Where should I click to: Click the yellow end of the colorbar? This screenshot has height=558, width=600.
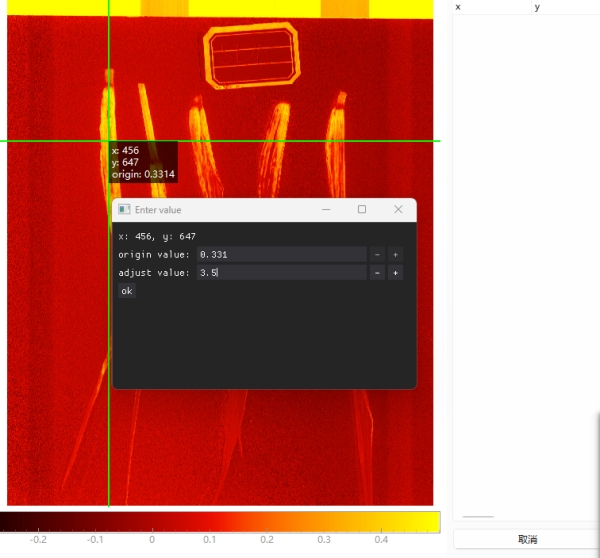(x=430, y=521)
